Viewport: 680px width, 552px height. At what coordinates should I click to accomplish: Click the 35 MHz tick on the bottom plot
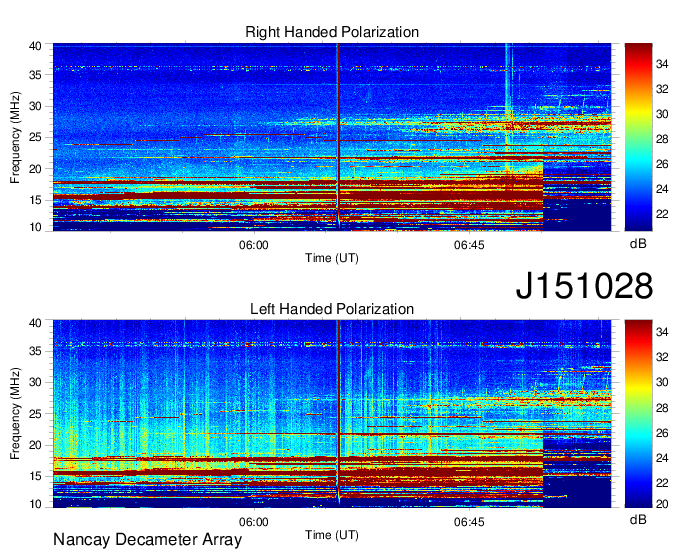[x=35, y=351]
